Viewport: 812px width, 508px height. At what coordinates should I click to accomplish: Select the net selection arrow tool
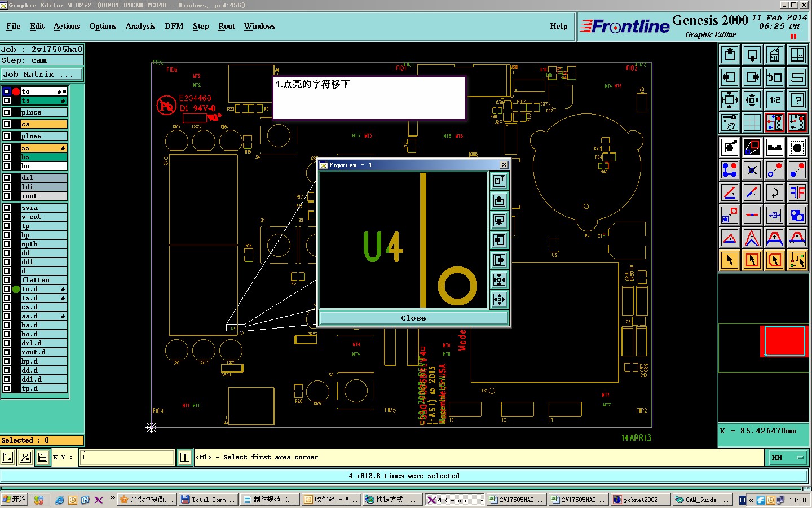797,260
